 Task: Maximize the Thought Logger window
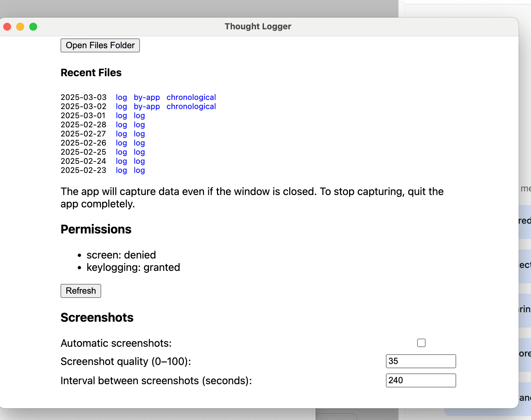pyautogui.click(x=33, y=27)
